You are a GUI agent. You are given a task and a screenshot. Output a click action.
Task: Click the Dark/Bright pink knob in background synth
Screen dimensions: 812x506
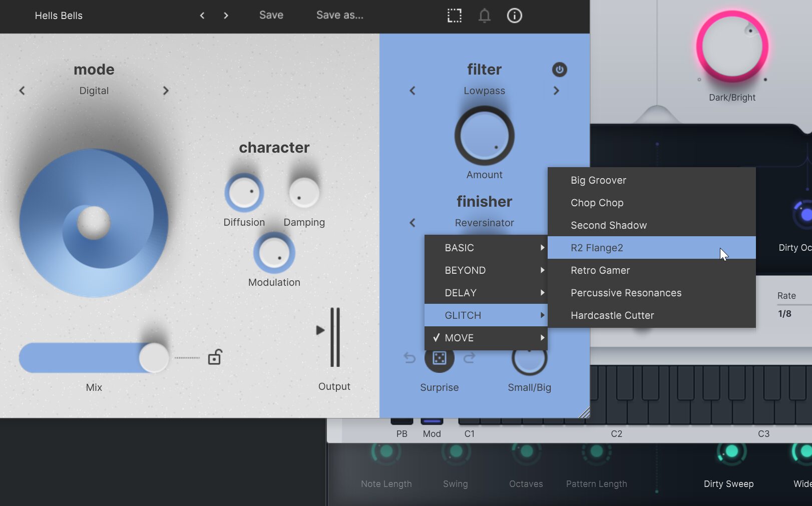pos(732,46)
